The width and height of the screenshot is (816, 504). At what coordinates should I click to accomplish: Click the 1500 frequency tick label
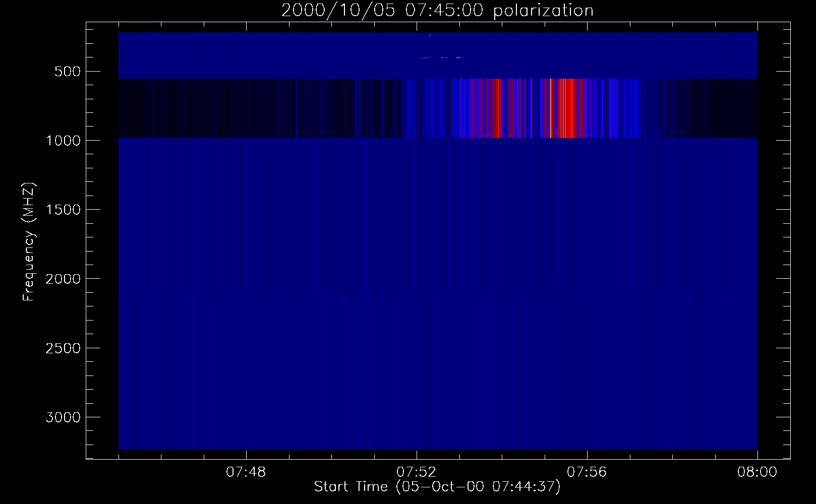coord(63,210)
